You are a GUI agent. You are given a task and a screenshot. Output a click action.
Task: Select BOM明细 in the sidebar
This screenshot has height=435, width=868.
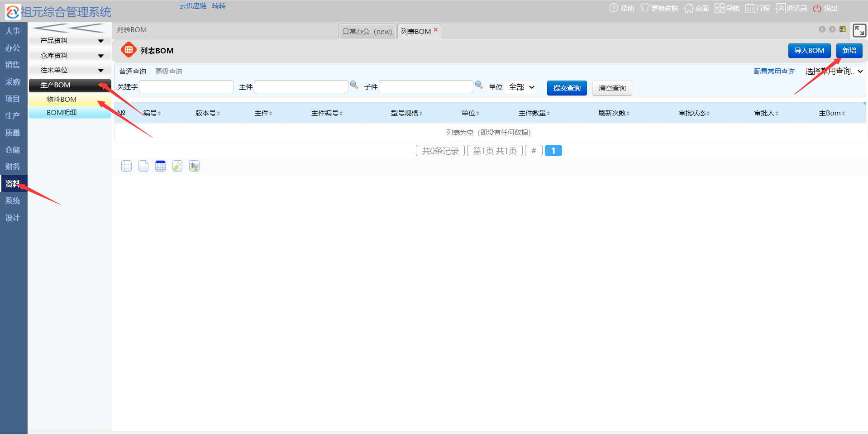click(x=62, y=113)
